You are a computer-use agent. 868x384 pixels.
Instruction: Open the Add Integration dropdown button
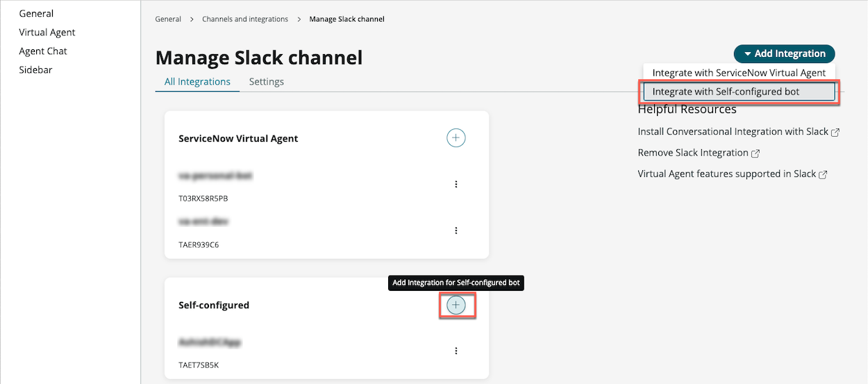coord(784,53)
